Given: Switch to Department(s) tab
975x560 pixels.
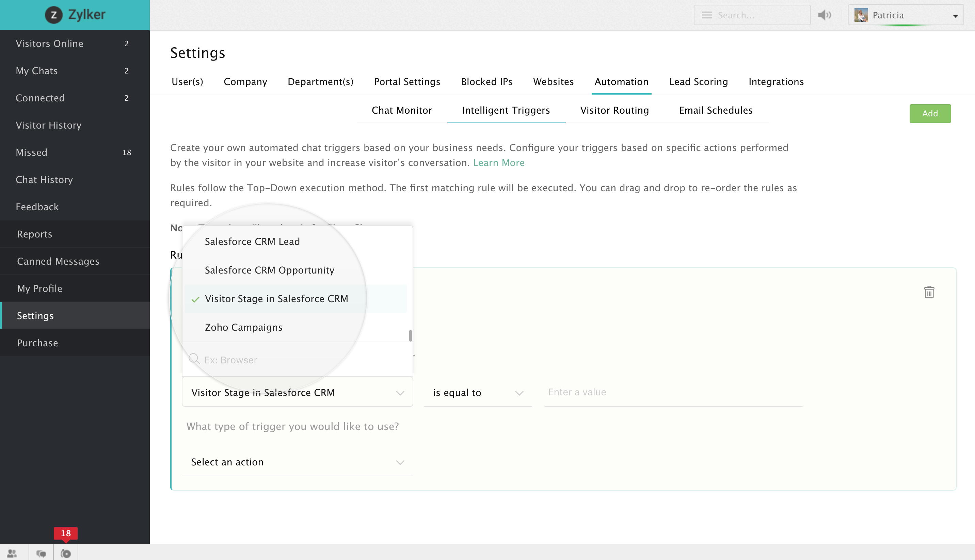Looking at the screenshot, I should [320, 82].
